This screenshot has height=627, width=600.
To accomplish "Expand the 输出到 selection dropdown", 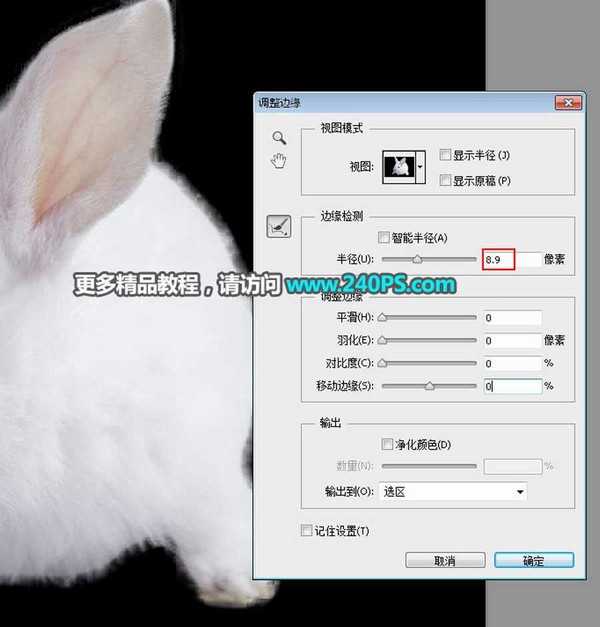I will (x=455, y=492).
